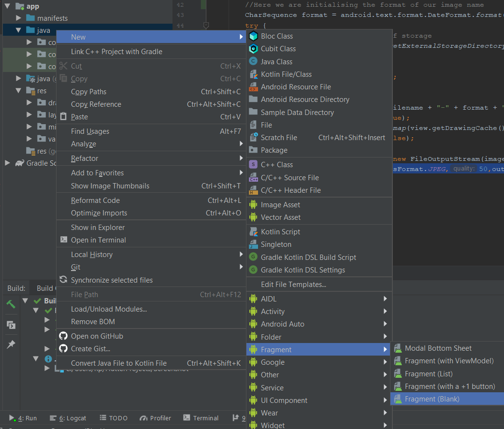The image size is (504, 429).
Task: Click the pin icon in Build panel
Action: click(11, 344)
